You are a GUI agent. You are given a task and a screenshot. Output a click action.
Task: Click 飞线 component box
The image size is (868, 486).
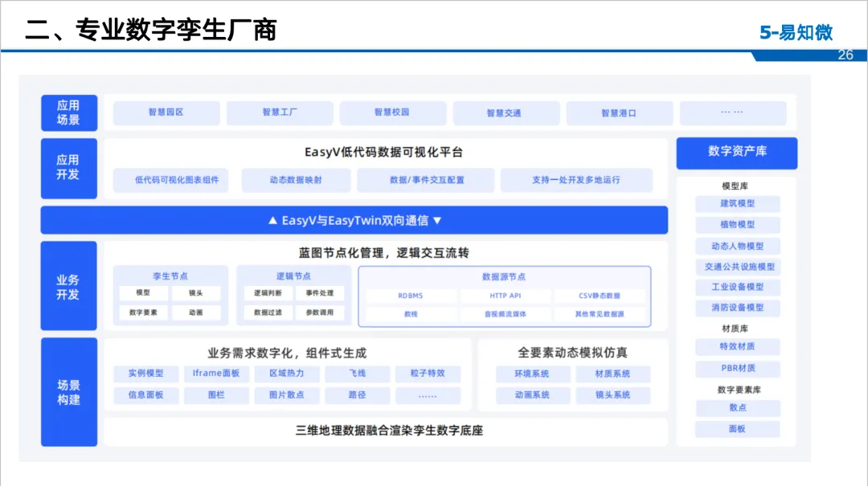(x=358, y=374)
